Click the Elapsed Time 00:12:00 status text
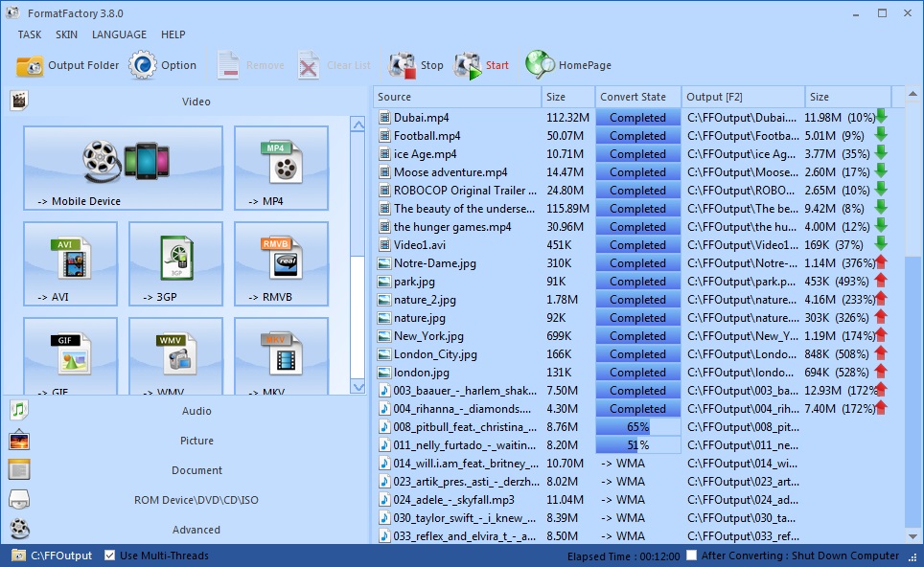Image resolution: width=924 pixels, height=567 pixels. click(x=623, y=556)
